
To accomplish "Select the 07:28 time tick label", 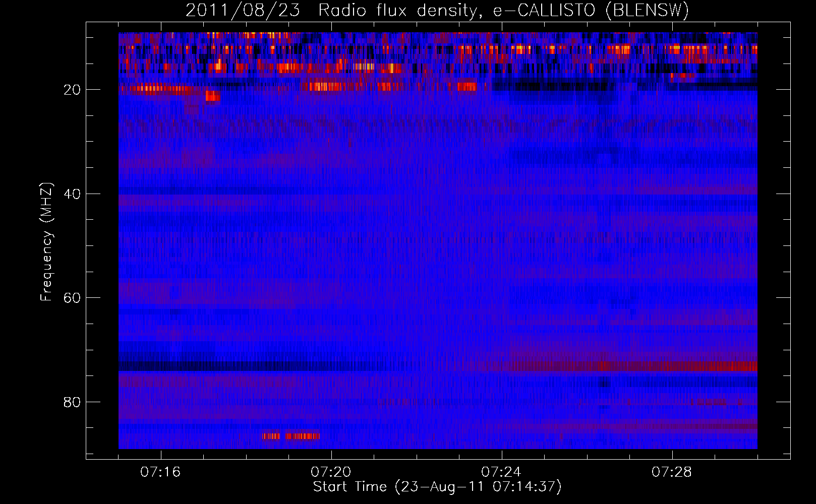I will coord(672,472).
